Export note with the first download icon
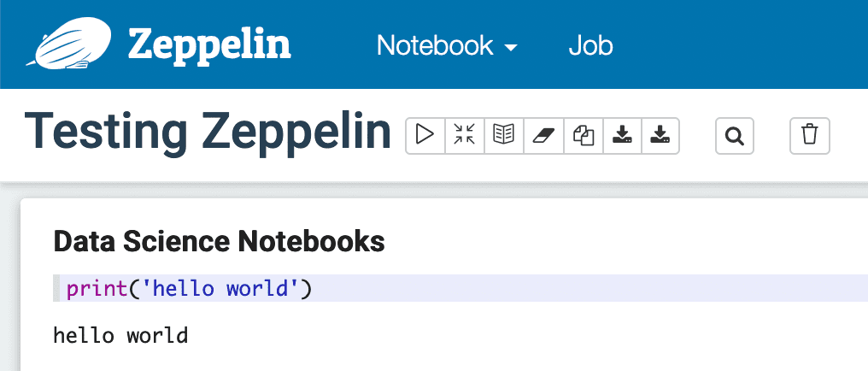The height and width of the screenshot is (371, 868). [622, 135]
